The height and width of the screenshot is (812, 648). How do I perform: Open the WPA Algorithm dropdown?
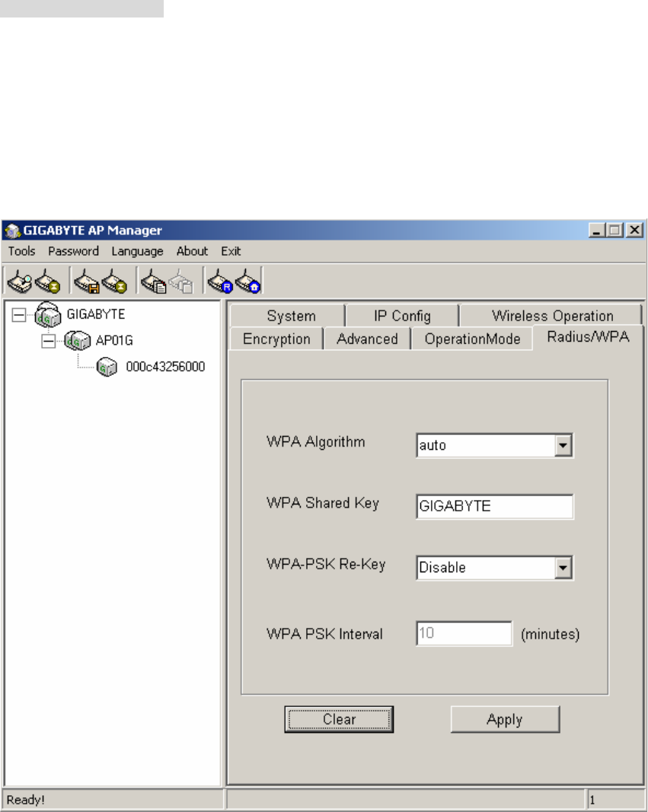click(563, 445)
